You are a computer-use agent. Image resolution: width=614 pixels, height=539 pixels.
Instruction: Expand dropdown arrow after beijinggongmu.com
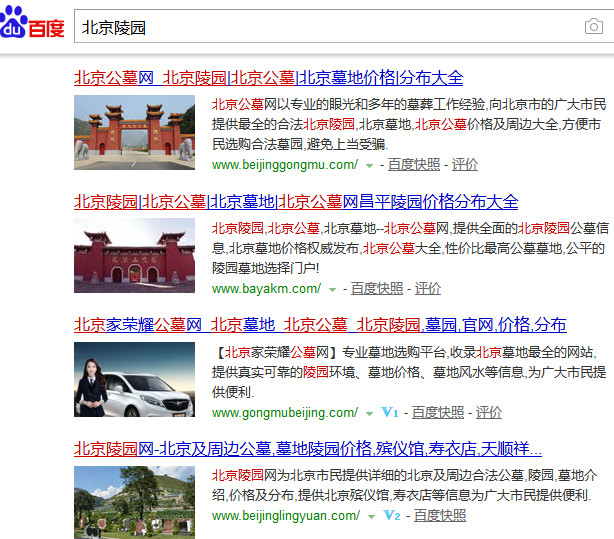[x=369, y=166]
